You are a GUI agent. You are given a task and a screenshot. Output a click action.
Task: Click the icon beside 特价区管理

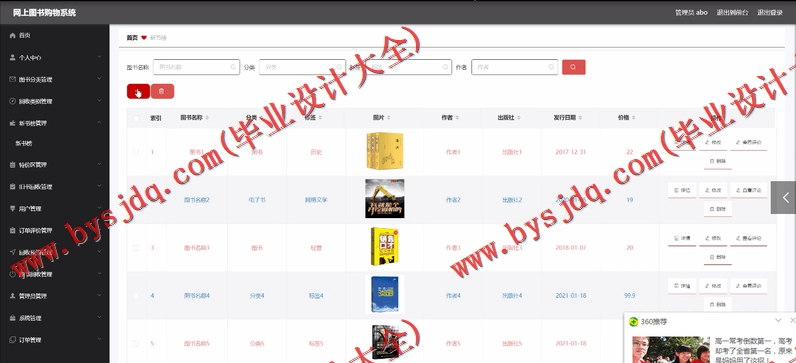pos(13,165)
